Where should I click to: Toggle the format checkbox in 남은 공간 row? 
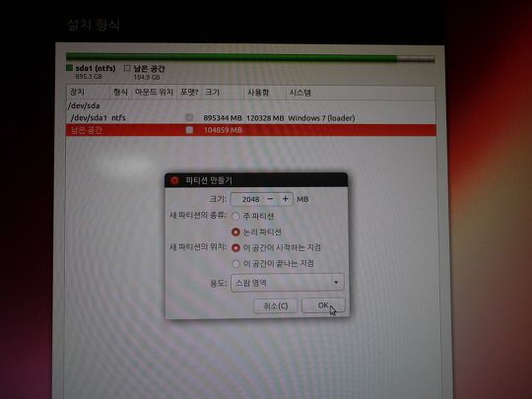coord(189,130)
